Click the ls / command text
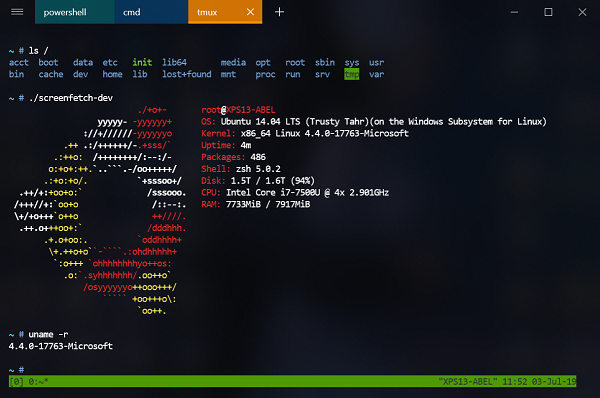600x398 pixels. (x=38, y=51)
